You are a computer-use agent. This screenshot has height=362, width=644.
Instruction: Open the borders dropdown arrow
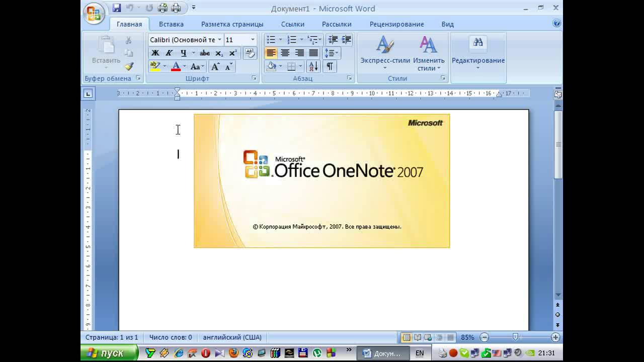pyautogui.click(x=300, y=66)
